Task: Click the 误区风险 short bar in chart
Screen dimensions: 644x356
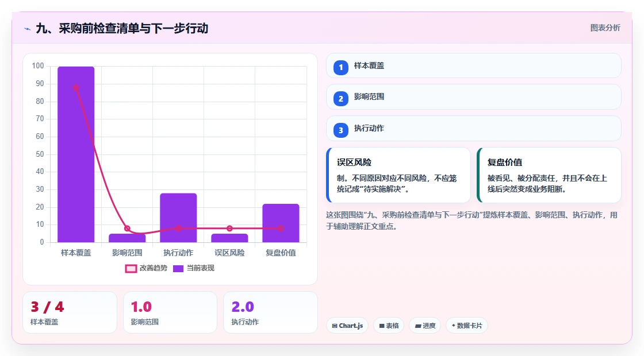Action: (x=229, y=238)
